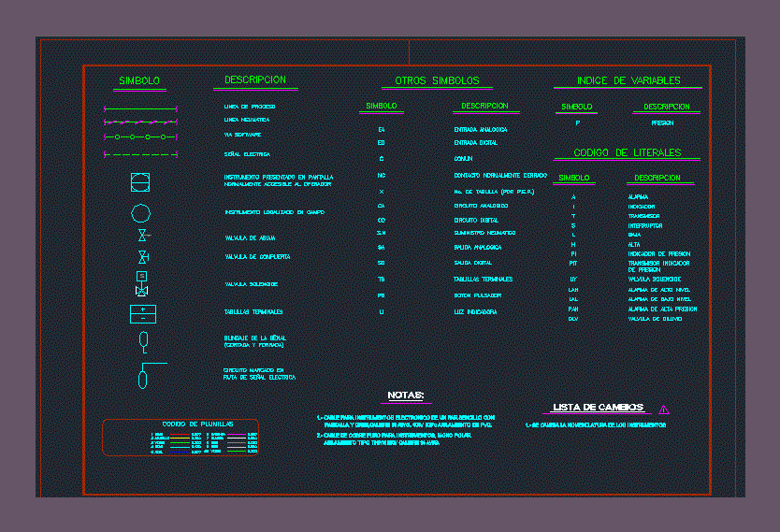
Task: Click the CODIGO DE LITERALES heading
Action: [627, 152]
